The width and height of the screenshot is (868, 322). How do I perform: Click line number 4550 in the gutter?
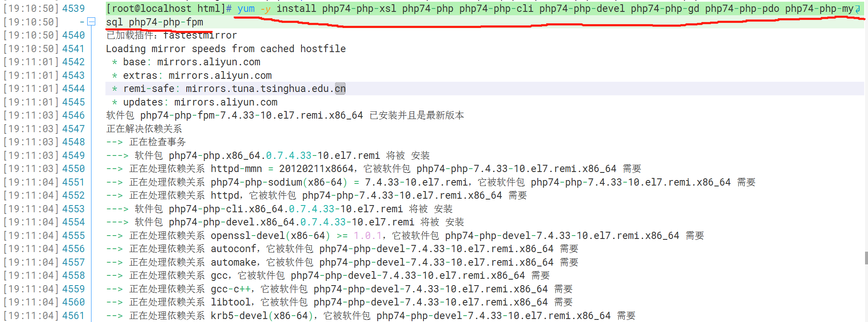(74, 169)
